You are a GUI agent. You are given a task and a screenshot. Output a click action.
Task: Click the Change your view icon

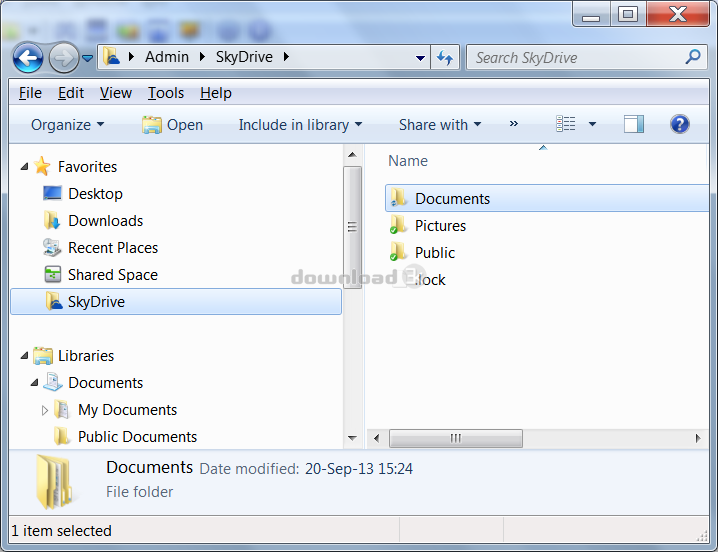(x=566, y=124)
